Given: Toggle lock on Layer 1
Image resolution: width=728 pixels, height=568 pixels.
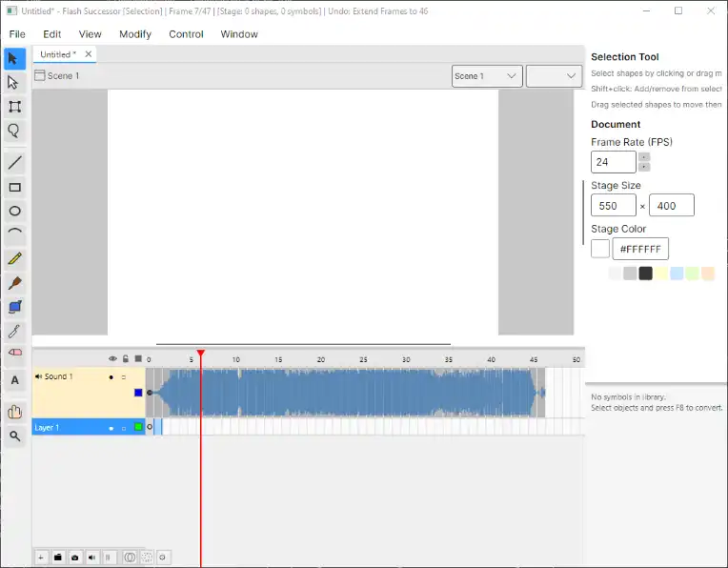Looking at the screenshot, I should point(124,428).
